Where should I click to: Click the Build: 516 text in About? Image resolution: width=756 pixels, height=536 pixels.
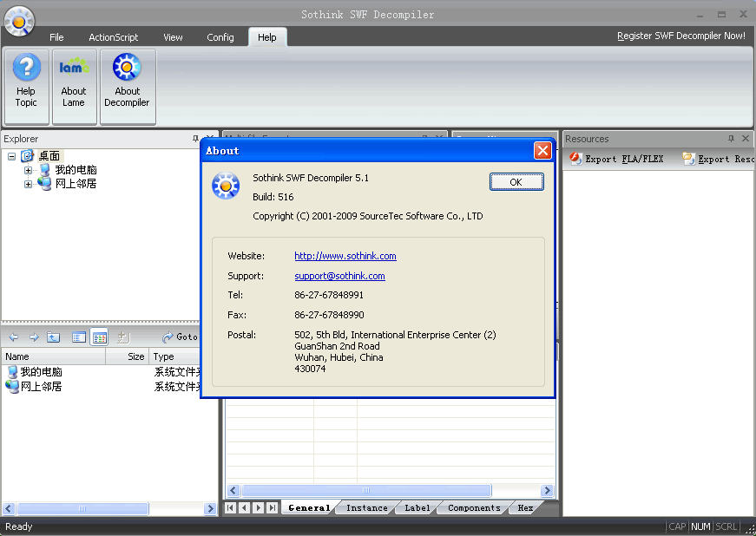pos(273,197)
